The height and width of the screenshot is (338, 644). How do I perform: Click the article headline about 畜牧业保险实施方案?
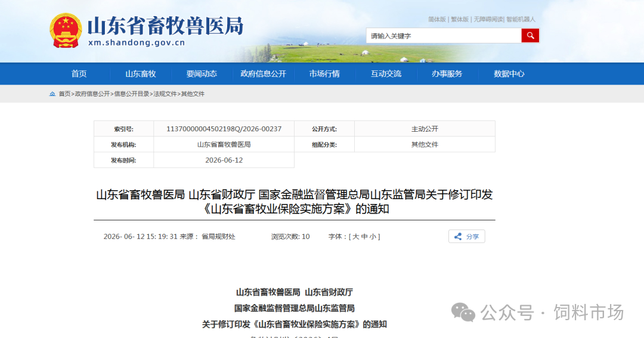[295, 201]
